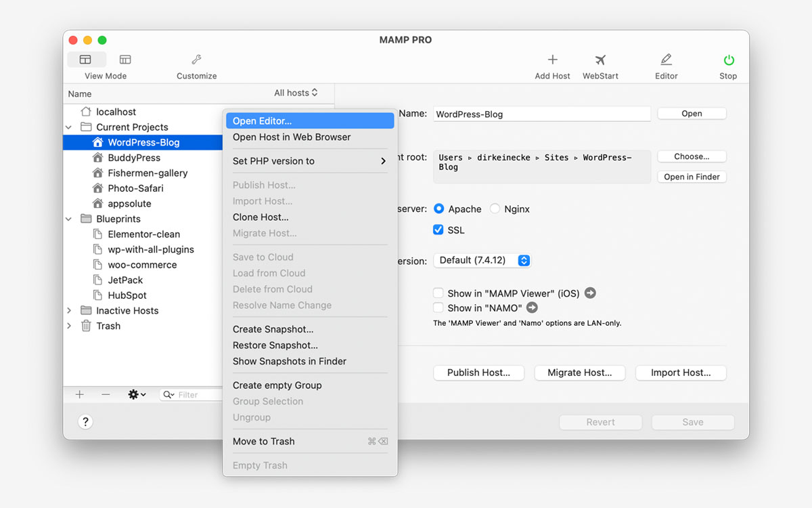Click the Add Host plus icon
Image resolution: width=812 pixels, height=508 pixels.
point(552,60)
